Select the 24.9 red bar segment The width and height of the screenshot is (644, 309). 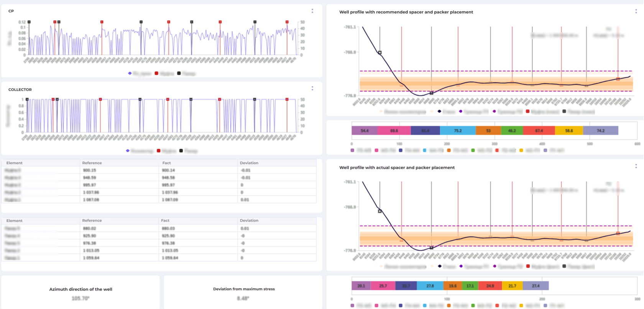pyautogui.click(x=490, y=286)
